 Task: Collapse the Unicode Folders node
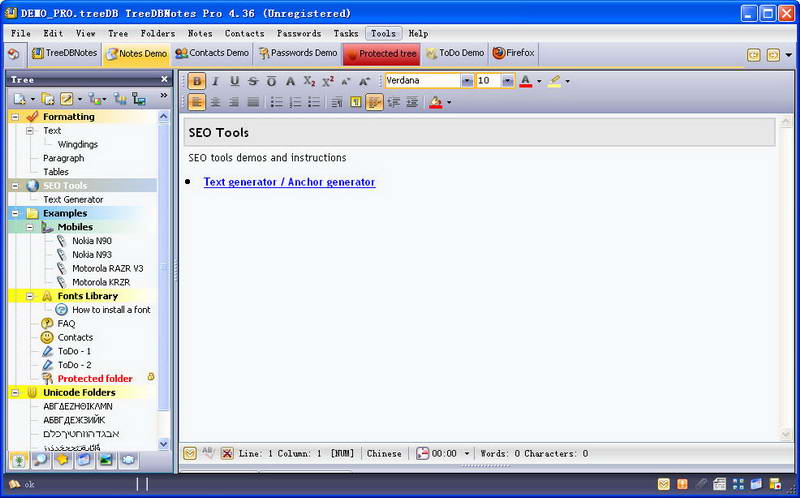point(15,392)
